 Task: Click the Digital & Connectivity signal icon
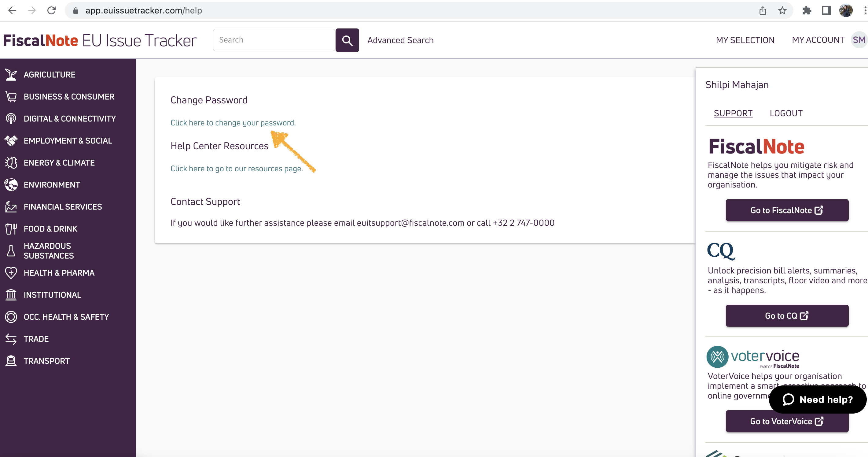pos(11,119)
